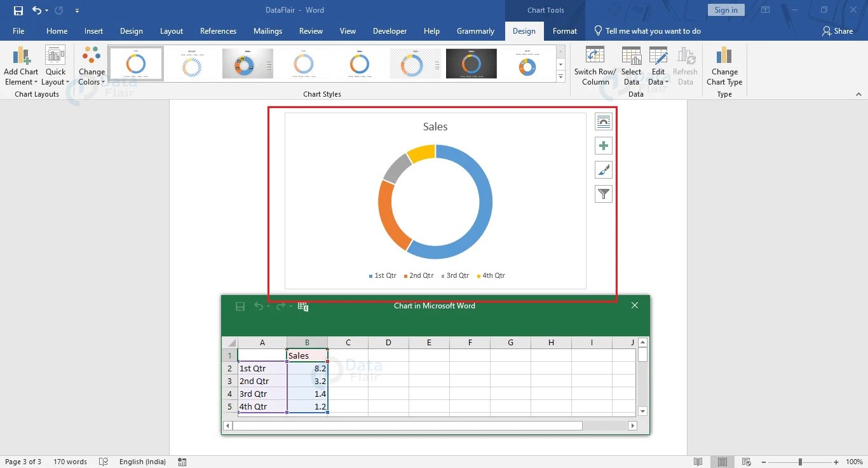
Task: Click the Sign in button
Action: coord(726,10)
